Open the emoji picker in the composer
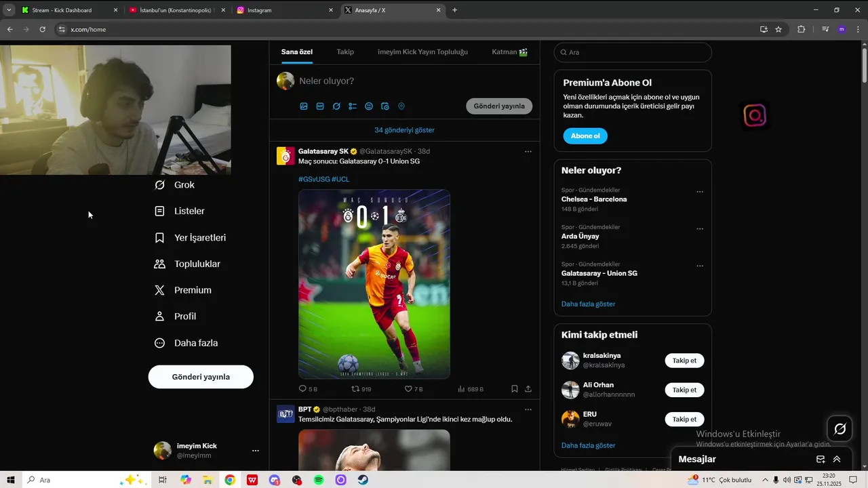The width and height of the screenshot is (868, 488). 369,106
